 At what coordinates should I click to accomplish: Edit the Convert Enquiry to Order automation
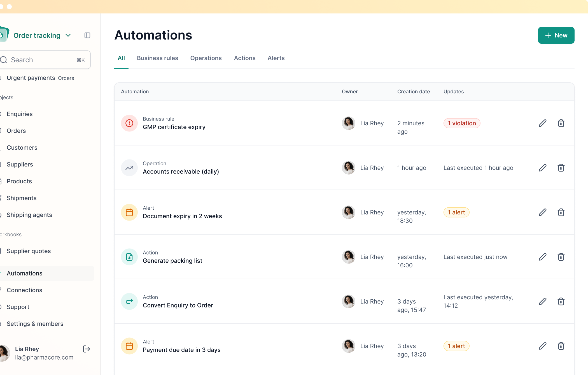point(543,301)
